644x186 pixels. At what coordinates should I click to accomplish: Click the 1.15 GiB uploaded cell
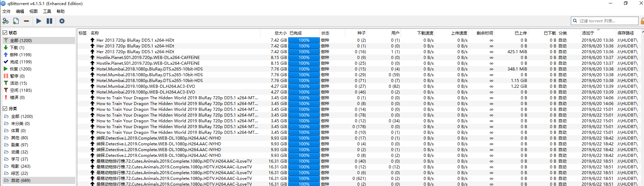[x=519, y=81]
